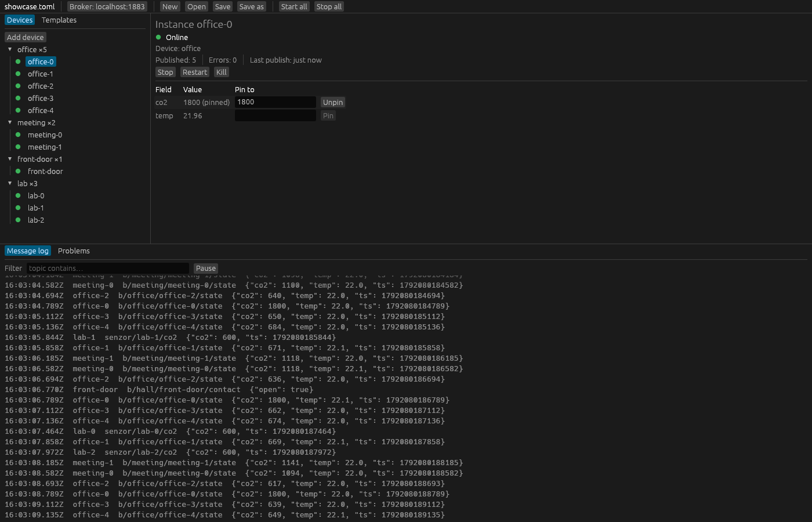Collapse the meeting ×2 device group

[10, 122]
